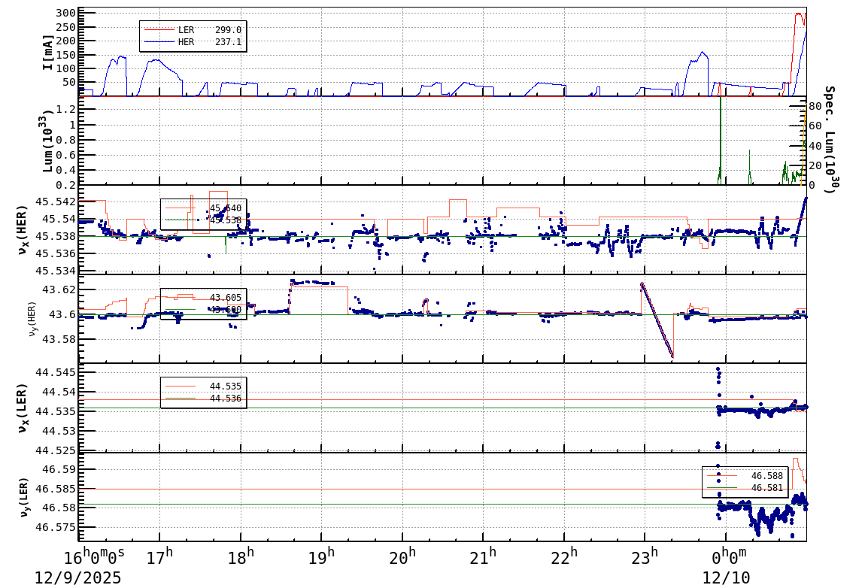Viewport: 868px width, 588px height.
Task: Click the blue current trace peak near 300 mA
Action: [806, 32]
